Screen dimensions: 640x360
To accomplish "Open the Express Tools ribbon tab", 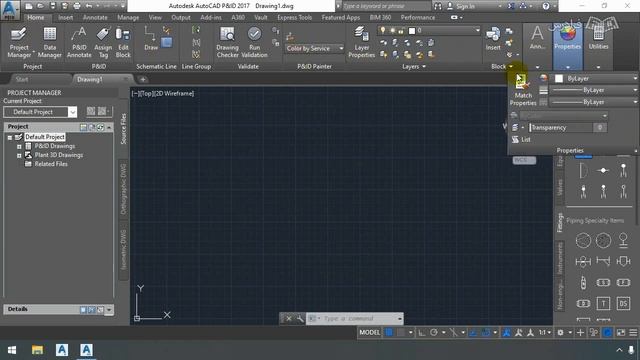I will tap(294, 18).
